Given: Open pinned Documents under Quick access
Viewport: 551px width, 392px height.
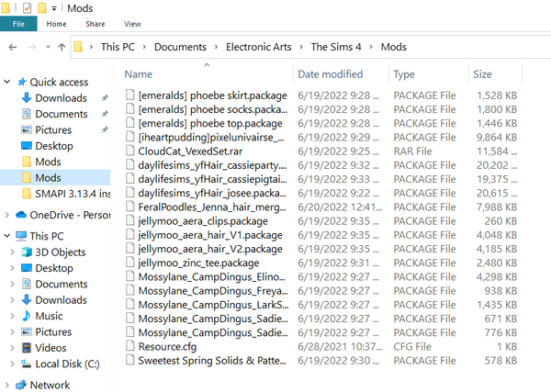Looking at the screenshot, I should (62, 114).
